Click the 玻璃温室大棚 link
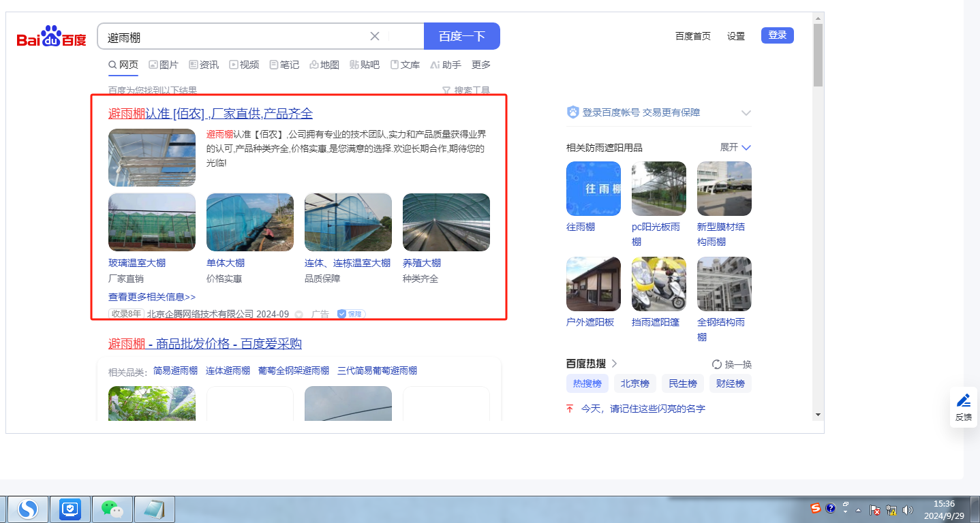This screenshot has height=523, width=980. tap(137, 263)
